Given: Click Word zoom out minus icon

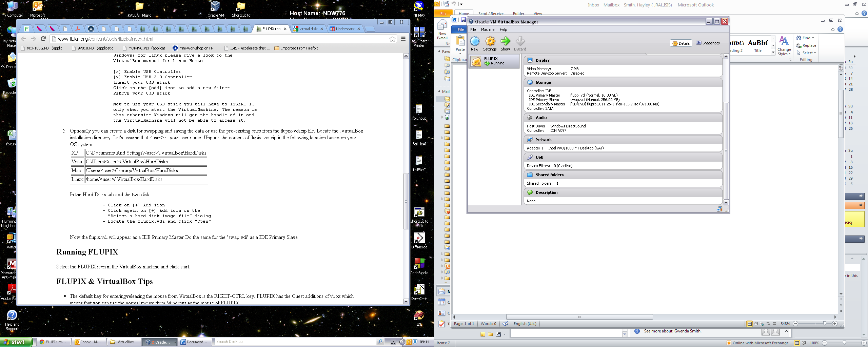Looking at the screenshot, I should pos(795,324).
